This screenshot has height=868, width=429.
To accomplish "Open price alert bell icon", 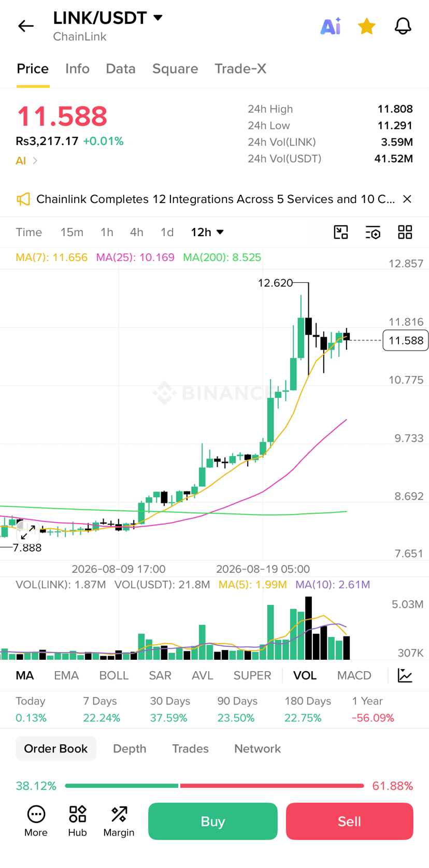I will coord(403,26).
